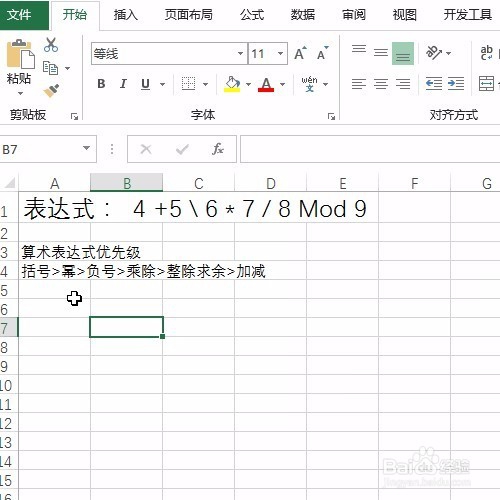Toggle bottom vertical alignment
This screenshot has width=500, height=500.
pyautogui.click(x=403, y=53)
